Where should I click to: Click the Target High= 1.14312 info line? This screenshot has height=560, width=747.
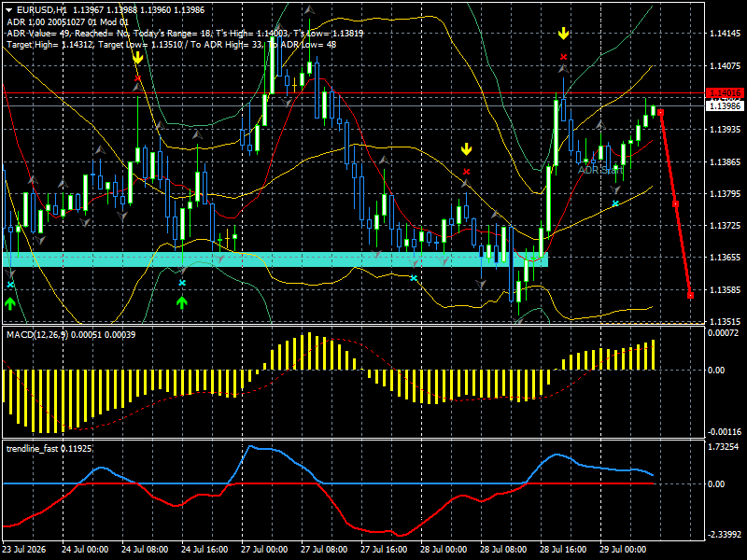(172, 45)
